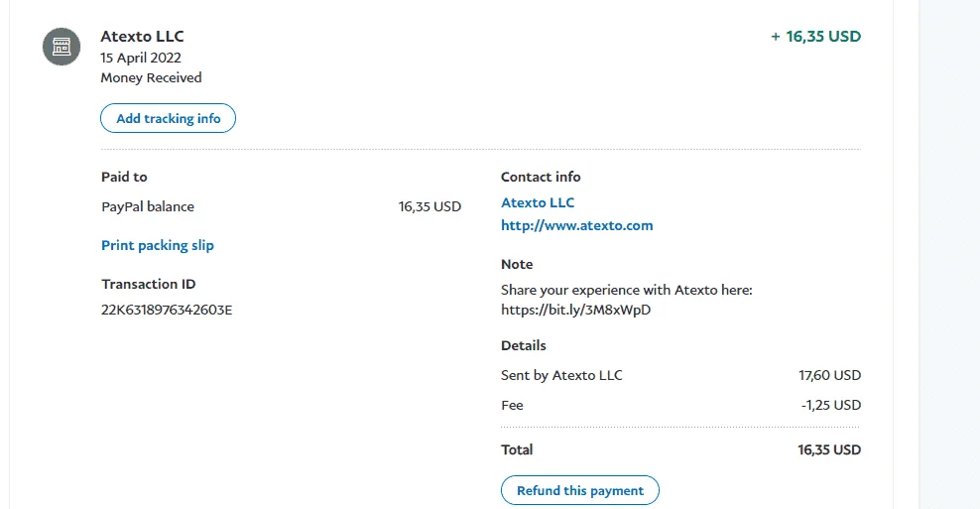Viewport: 980px width, 509px height.
Task: Click the Details heading
Action: click(x=524, y=346)
